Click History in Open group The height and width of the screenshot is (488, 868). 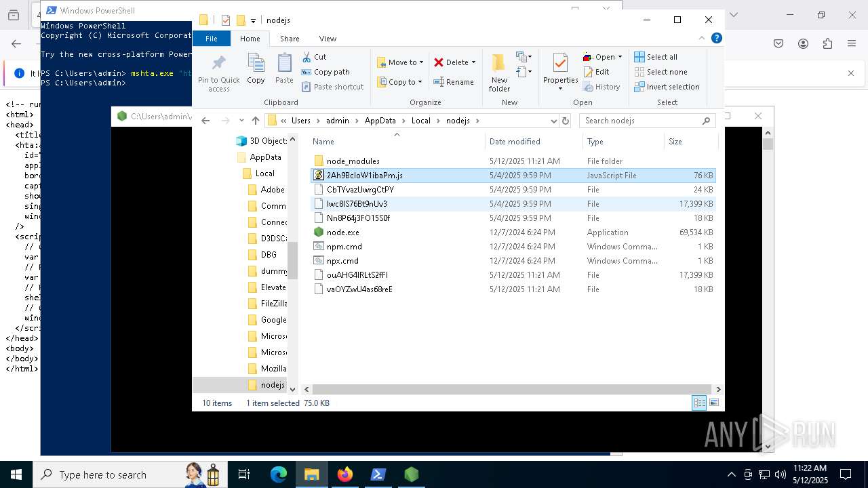click(x=601, y=87)
